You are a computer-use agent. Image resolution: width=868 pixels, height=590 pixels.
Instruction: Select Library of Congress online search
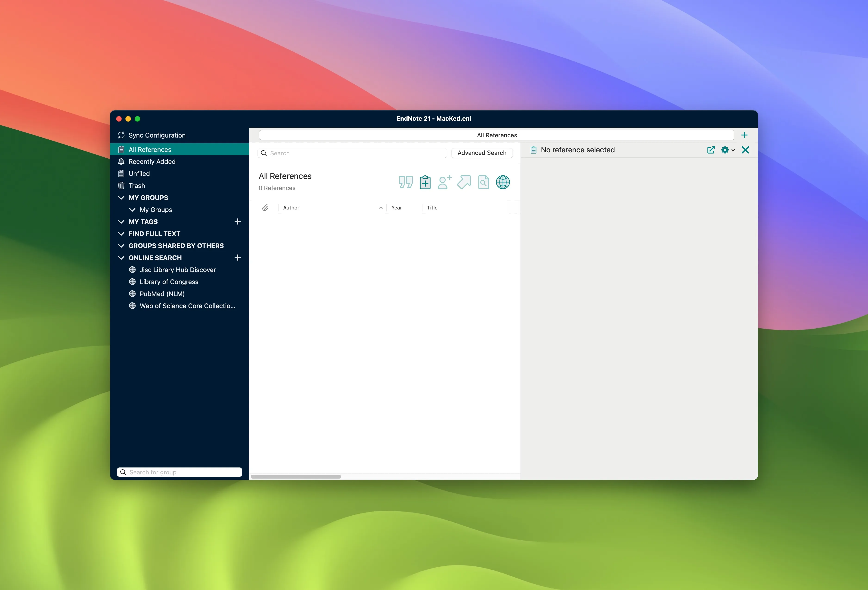[x=179, y=282]
